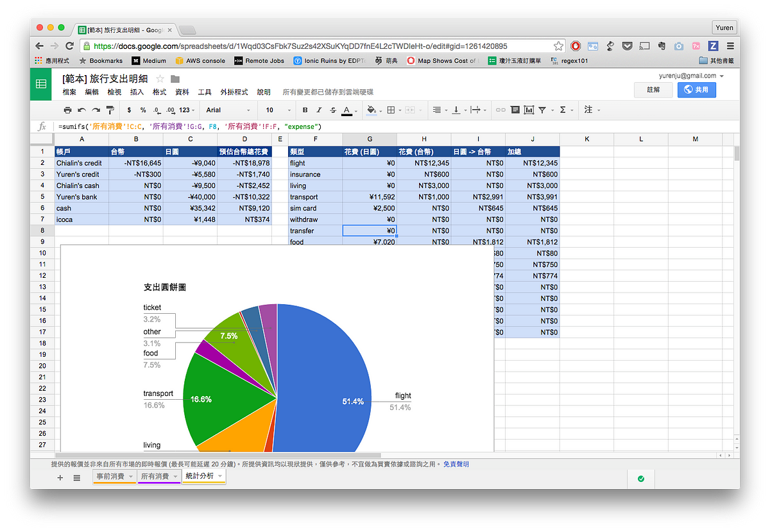The height and width of the screenshot is (532, 770).
Task: Toggle italic formatting
Action: 319,110
